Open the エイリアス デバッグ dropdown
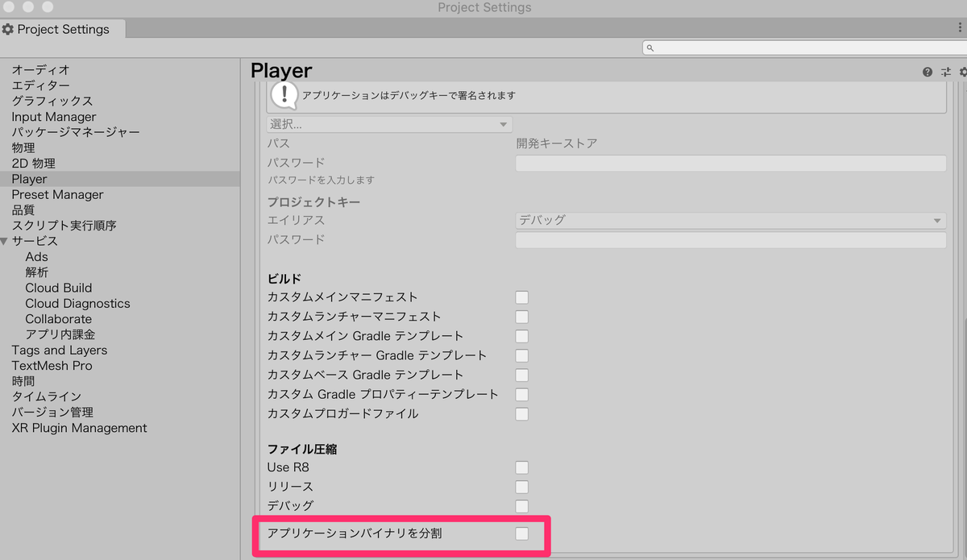Image resolution: width=967 pixels, height=560 pixels. point(731,220)
